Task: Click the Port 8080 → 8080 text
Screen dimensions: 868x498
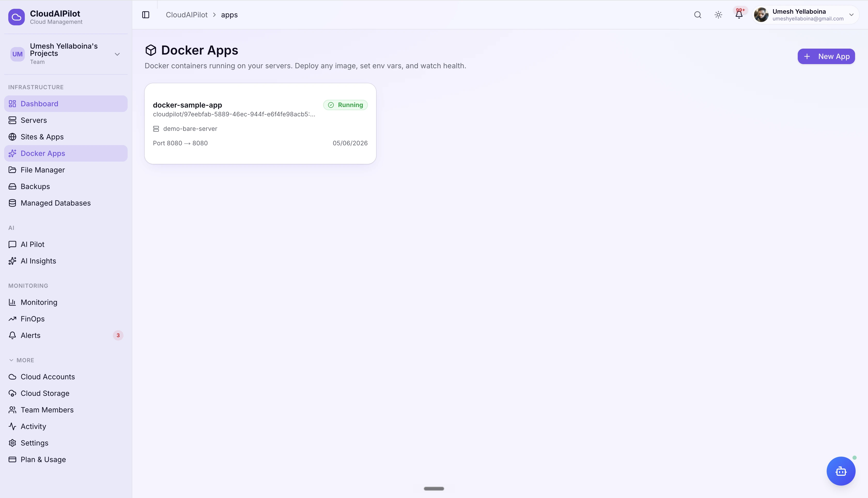Action: (x=180, y=143)
